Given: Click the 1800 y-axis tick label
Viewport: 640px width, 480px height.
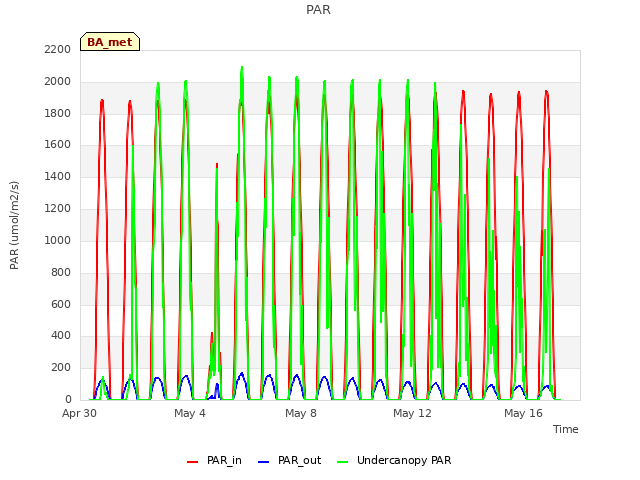Looking at the screenshot, I should [58, 113].
